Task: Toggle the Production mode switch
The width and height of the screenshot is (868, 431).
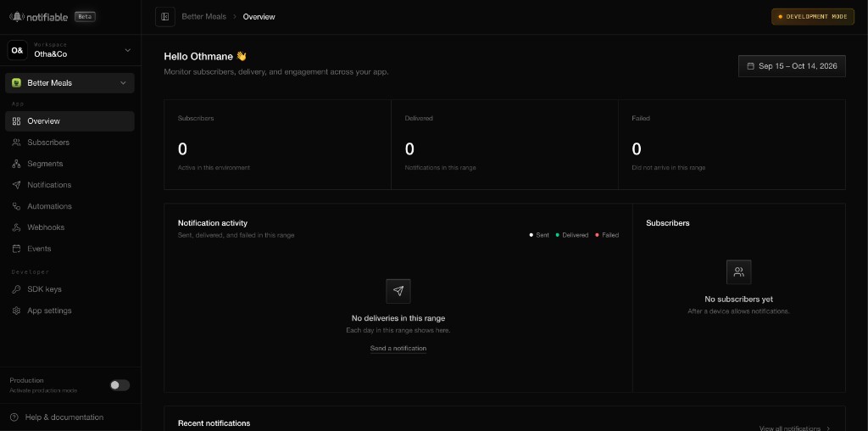Action: pos(120,385)
